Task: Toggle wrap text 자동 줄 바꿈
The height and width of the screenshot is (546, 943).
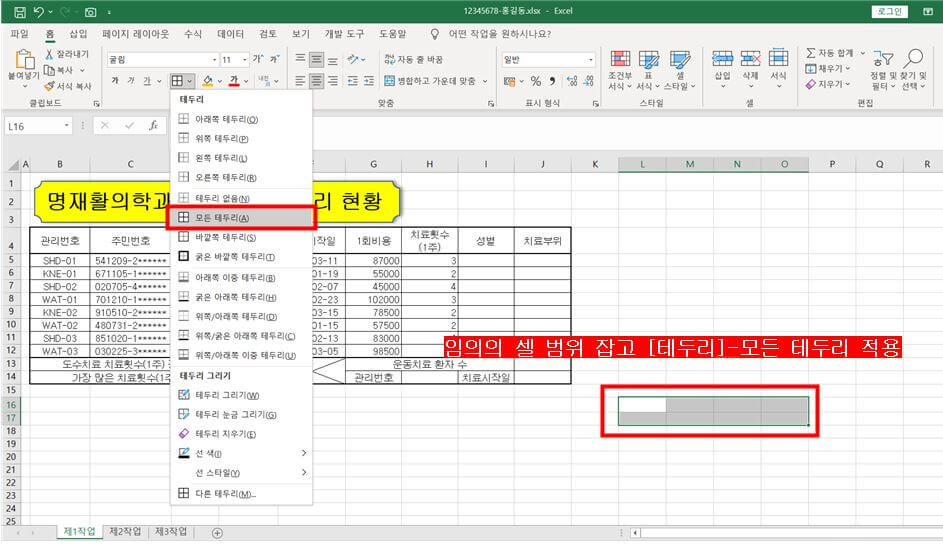Action: (x=414, y=59)
